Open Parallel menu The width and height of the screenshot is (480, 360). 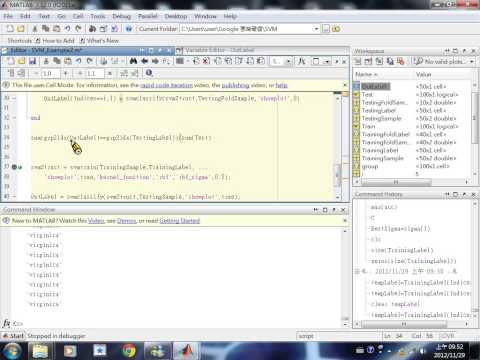point(148,16)
